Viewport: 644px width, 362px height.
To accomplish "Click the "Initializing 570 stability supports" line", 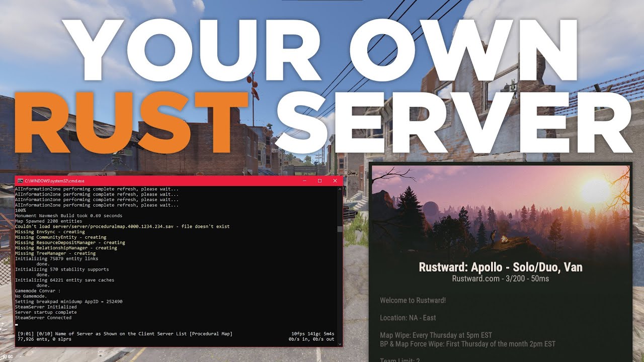I will pyautogui.click(x=62, y=269).
